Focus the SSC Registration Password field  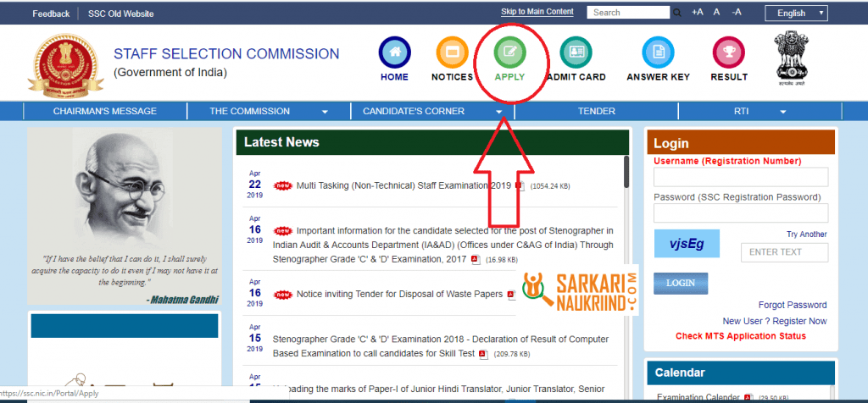[x=741, y=213]
